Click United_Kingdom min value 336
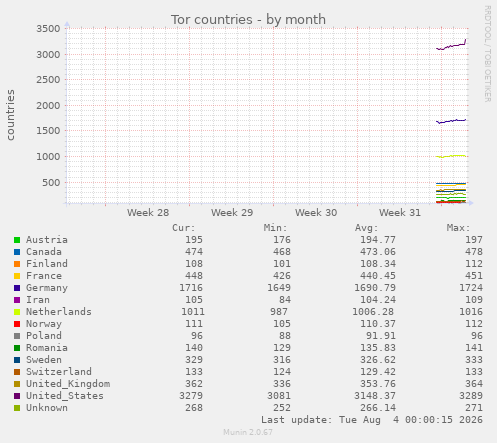497x443 pixels. tap(282, 384)
